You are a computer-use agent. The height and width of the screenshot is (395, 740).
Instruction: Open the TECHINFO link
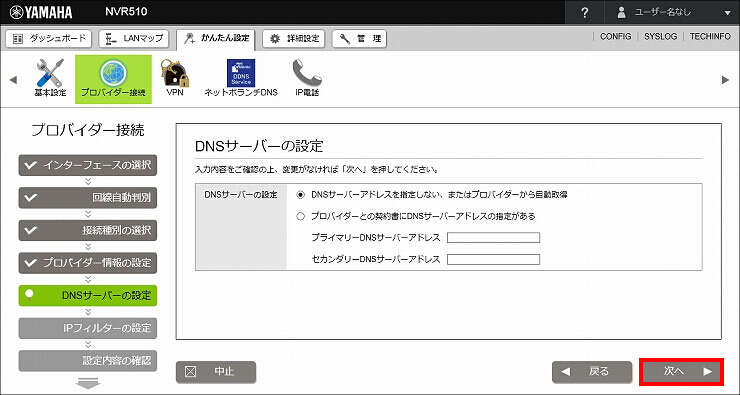(x=710, y=36)
